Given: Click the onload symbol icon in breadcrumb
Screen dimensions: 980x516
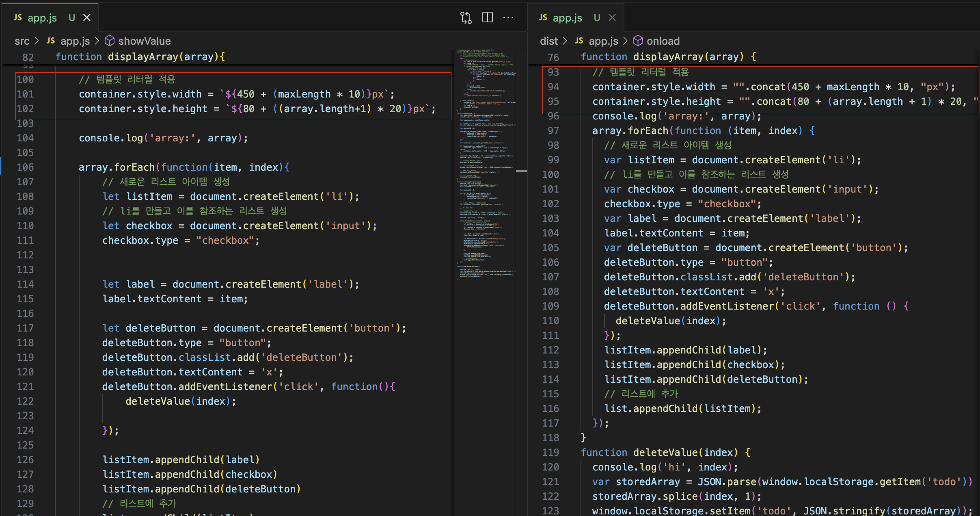Looking at the screenshot, I should point(638,41).
